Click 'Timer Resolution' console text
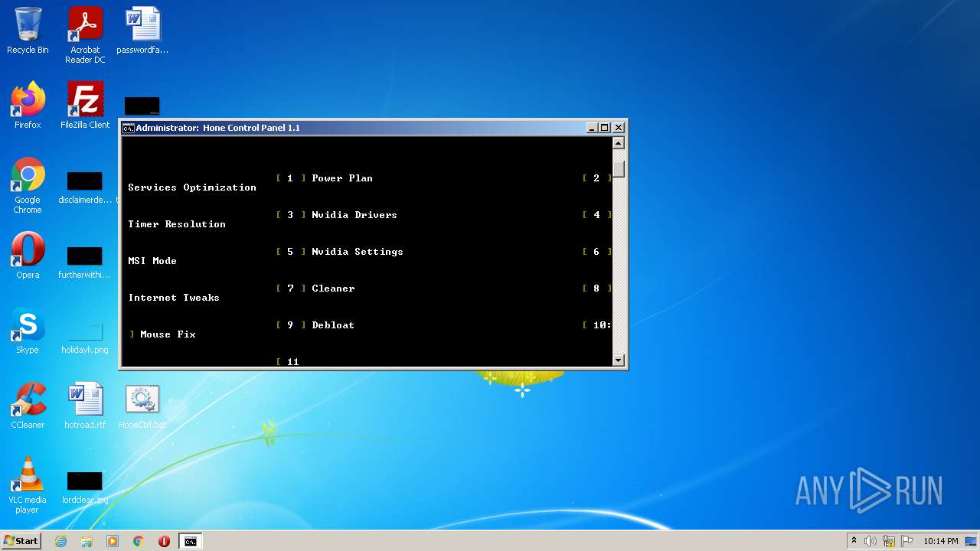980x551 pixels. click(177, 224)
